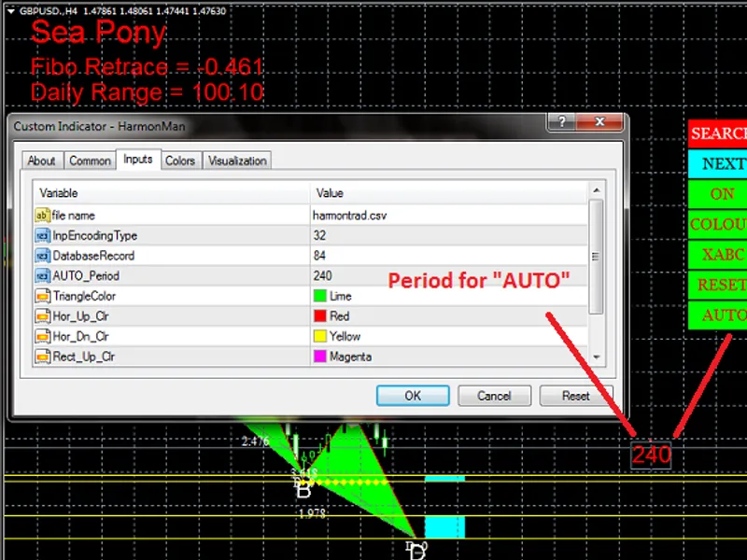
Task: Select the Hor_Up_Clr variable name
Action: point(81,316)
